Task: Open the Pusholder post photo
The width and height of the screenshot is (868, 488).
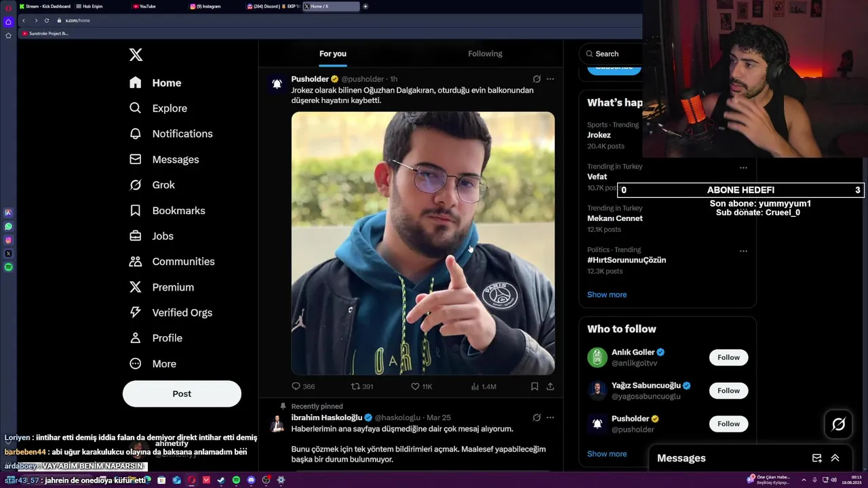Action: (x=423, y=243)
